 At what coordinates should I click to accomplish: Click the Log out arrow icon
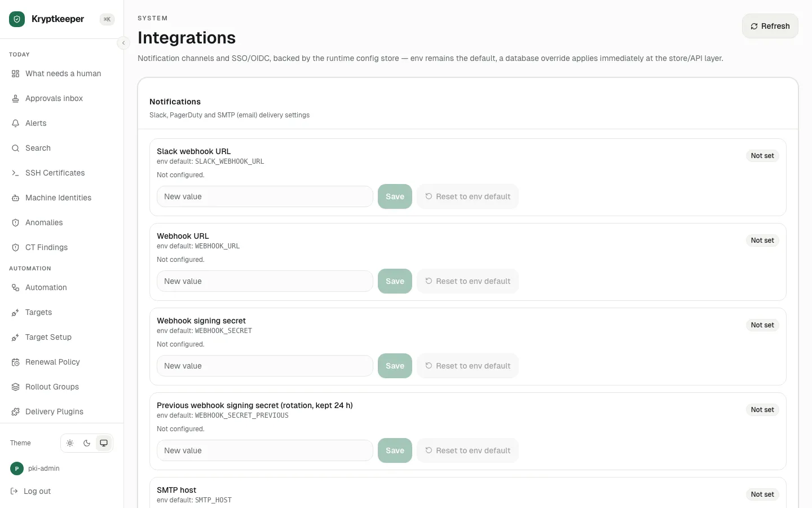(14, 492)
